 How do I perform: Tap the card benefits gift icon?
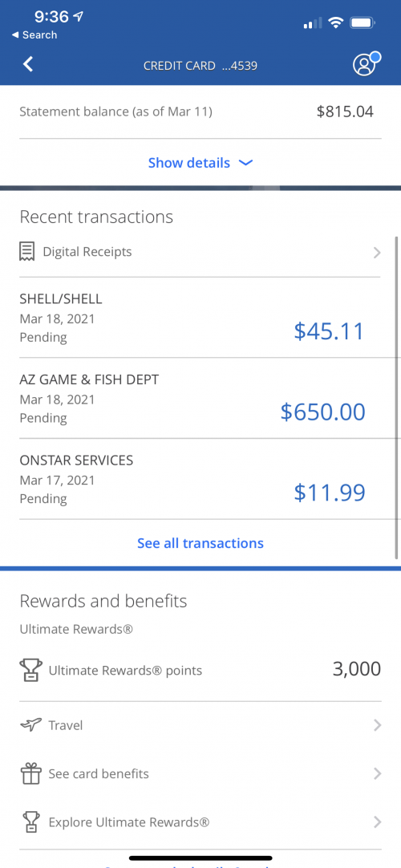click(x=30, y=773)
